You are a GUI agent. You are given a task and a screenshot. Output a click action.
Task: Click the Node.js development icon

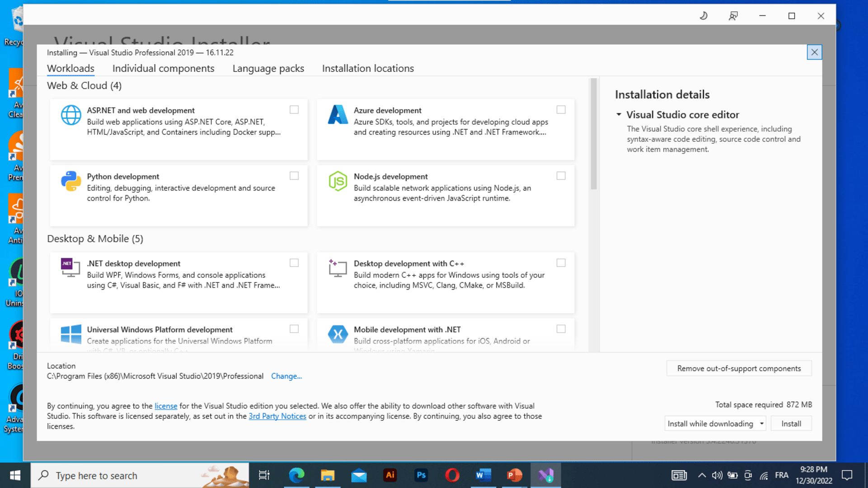pos(338,181)
